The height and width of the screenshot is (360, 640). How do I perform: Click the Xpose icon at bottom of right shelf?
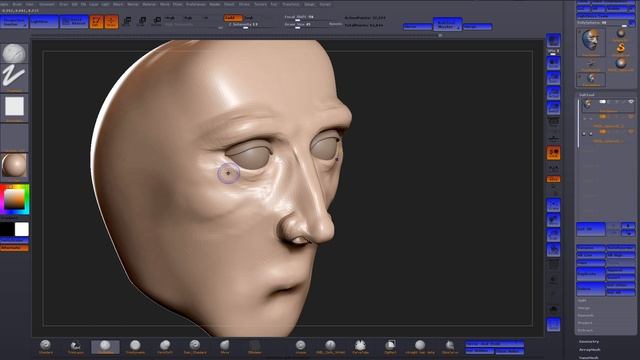[553, 325]
